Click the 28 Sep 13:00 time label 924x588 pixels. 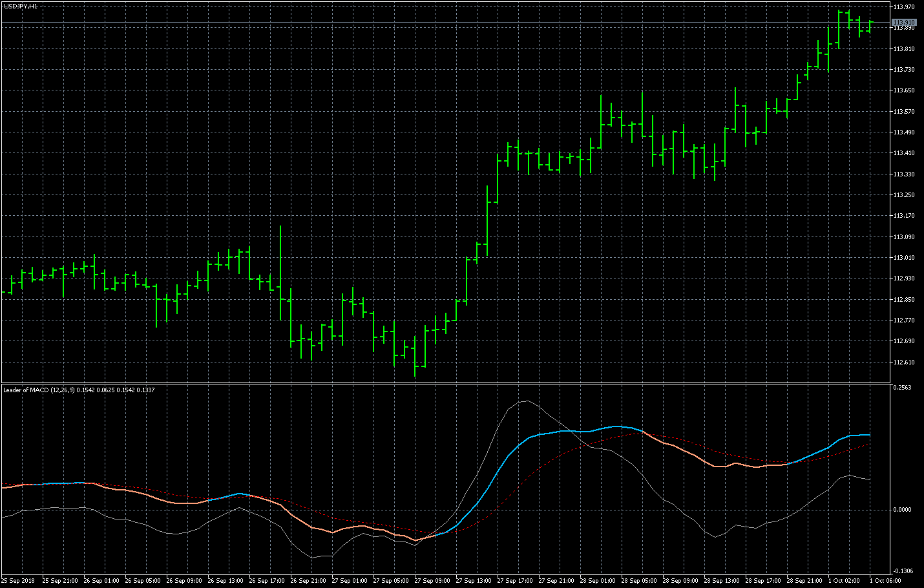point(721,581)
